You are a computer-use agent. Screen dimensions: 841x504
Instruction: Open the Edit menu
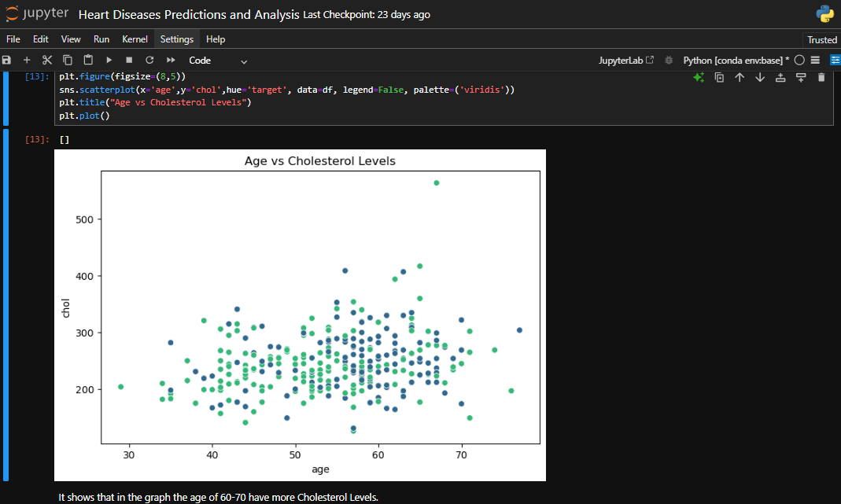(41, 39)
